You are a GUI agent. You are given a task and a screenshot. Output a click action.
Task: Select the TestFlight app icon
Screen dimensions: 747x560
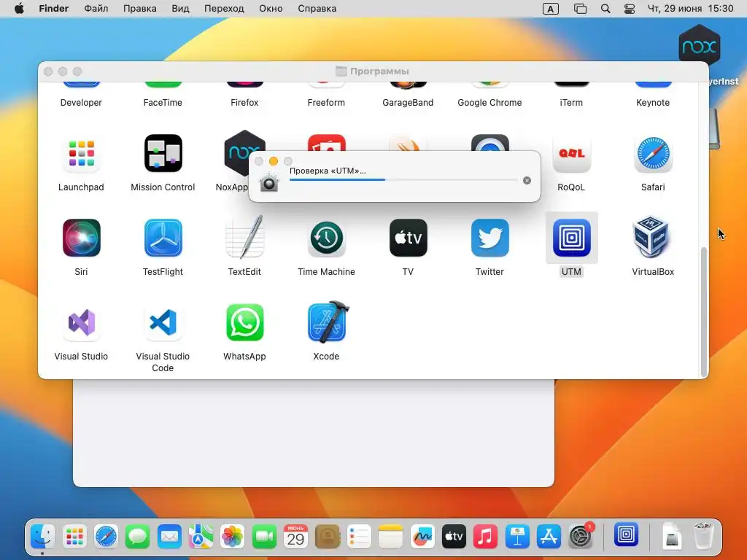click(163, 238)
